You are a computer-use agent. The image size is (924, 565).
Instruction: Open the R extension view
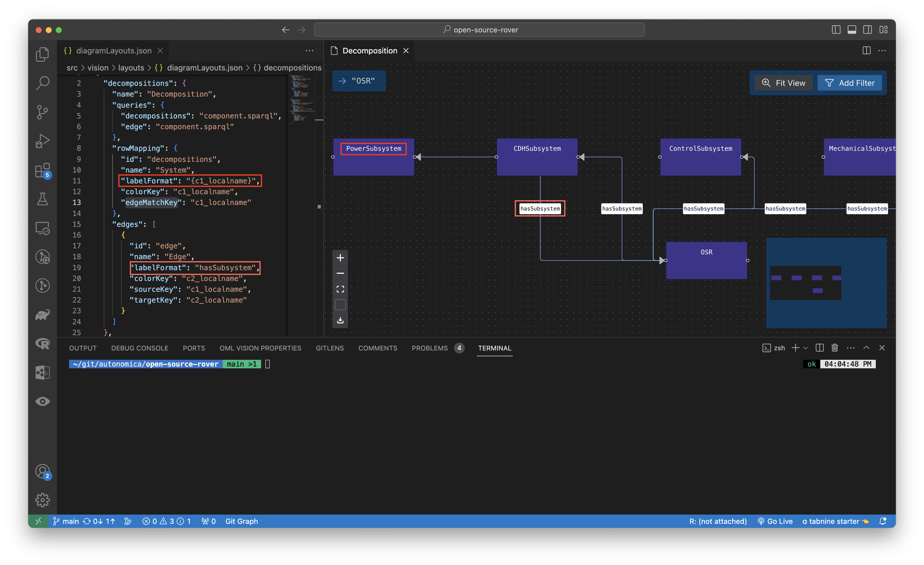pos(42,343)
